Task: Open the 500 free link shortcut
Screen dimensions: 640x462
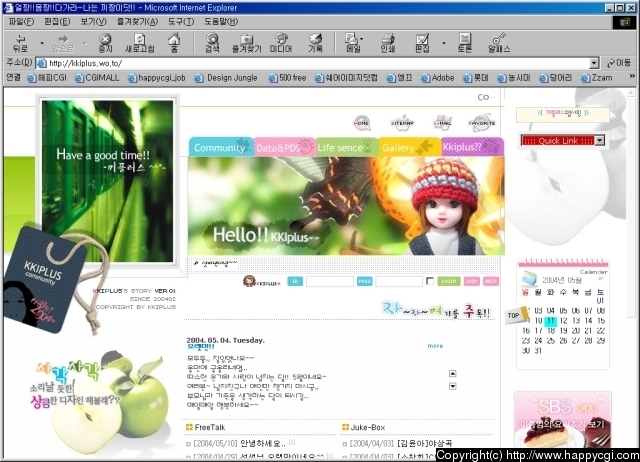Action: tap(287, 78)
